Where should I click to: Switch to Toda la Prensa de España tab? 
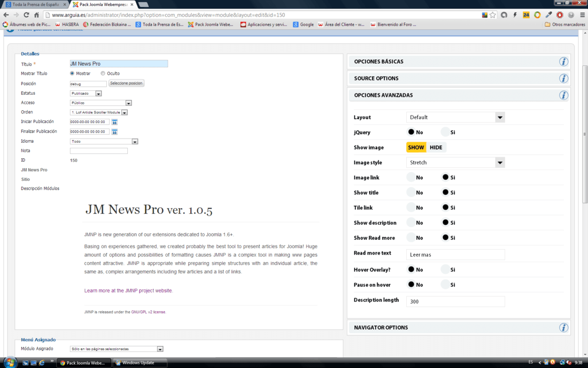pyautogui.click(x=36, y=4)
